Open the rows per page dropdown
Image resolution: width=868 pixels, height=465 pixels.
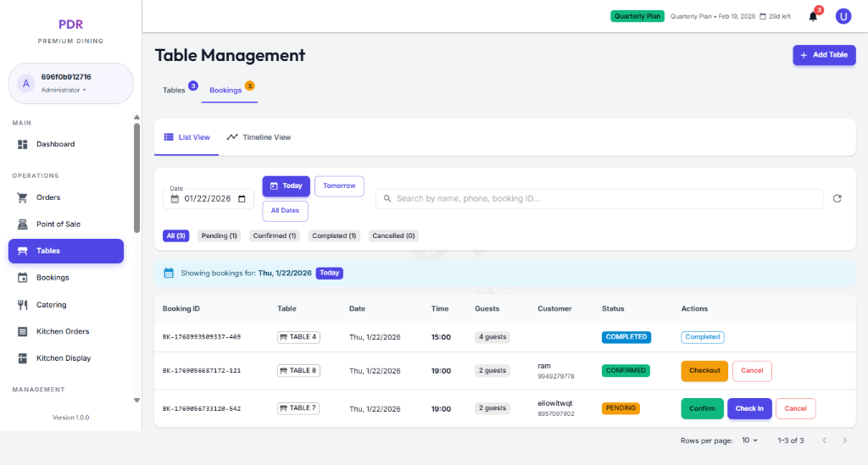tap(749, 440)
